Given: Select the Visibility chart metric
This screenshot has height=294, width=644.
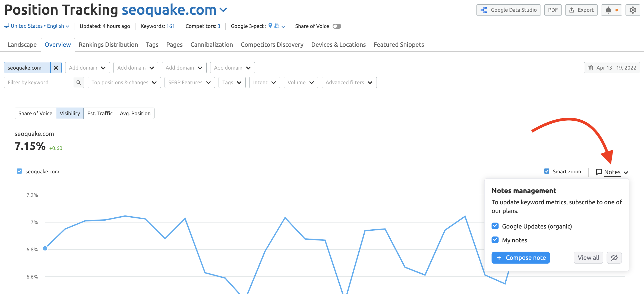Looking at the screenshot, I should pos(70,113).
